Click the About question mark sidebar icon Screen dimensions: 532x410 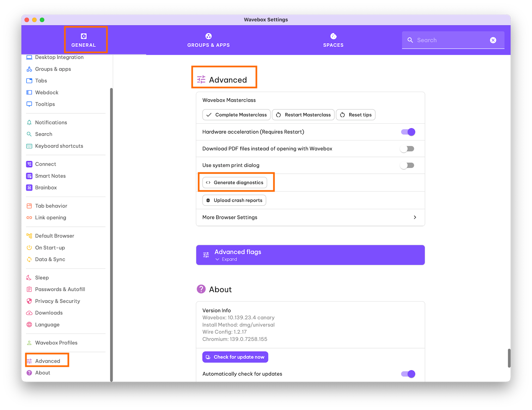29,373
